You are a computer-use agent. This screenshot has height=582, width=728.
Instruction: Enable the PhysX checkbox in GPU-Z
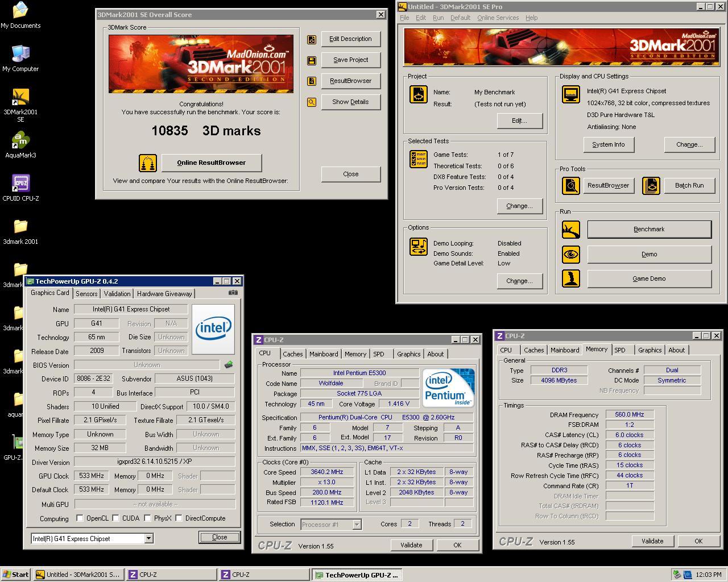pos(148,518)
